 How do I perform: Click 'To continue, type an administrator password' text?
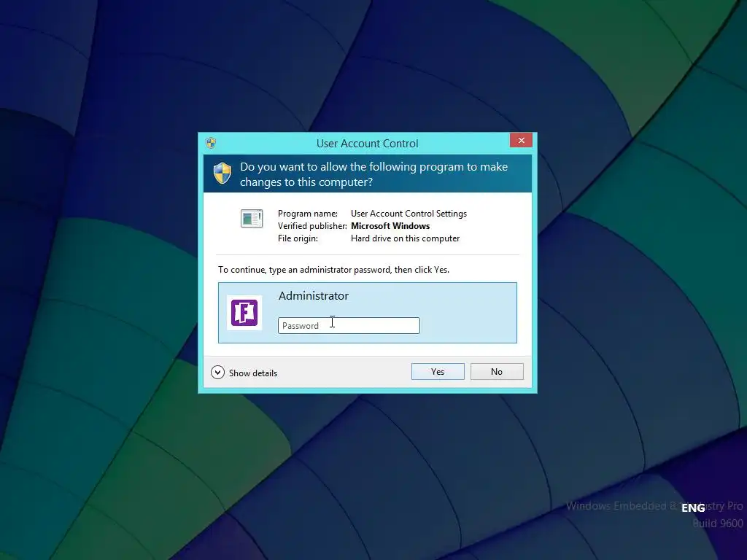click(333, 270)
